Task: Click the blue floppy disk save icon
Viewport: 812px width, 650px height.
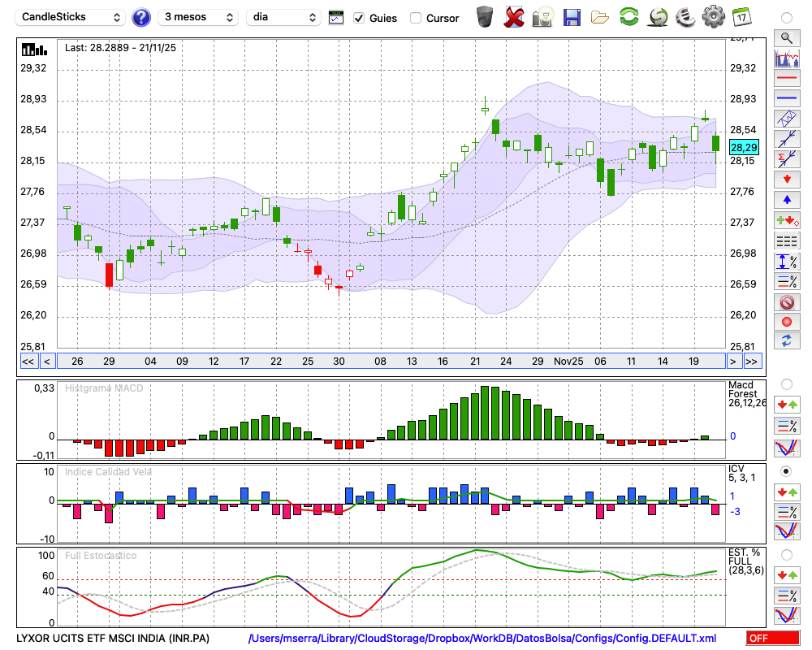Action: (572, 17)
